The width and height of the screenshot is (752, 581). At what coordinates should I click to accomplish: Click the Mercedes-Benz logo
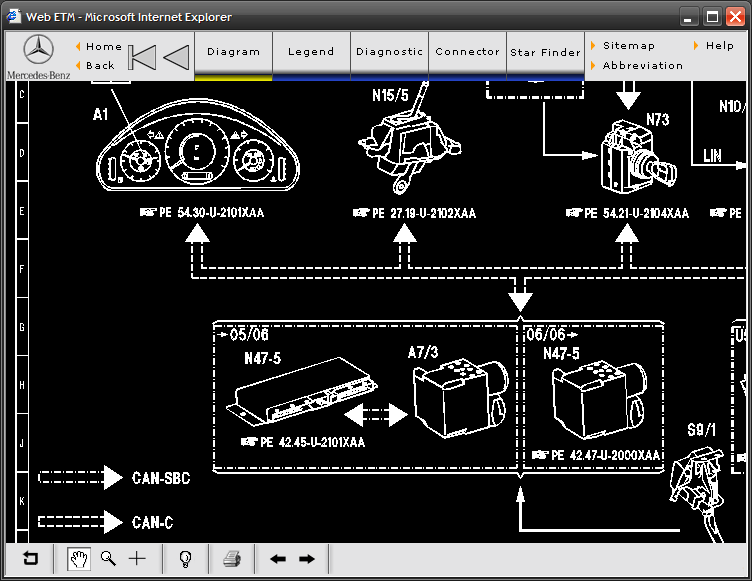pos(38,54)
